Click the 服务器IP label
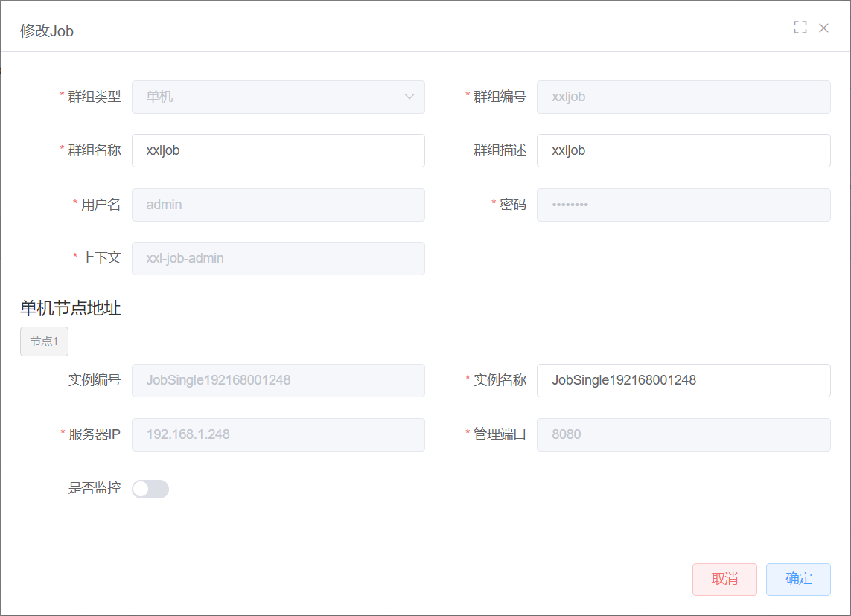Viewport: 851px width, 616px height. click(x=94, y=435)
